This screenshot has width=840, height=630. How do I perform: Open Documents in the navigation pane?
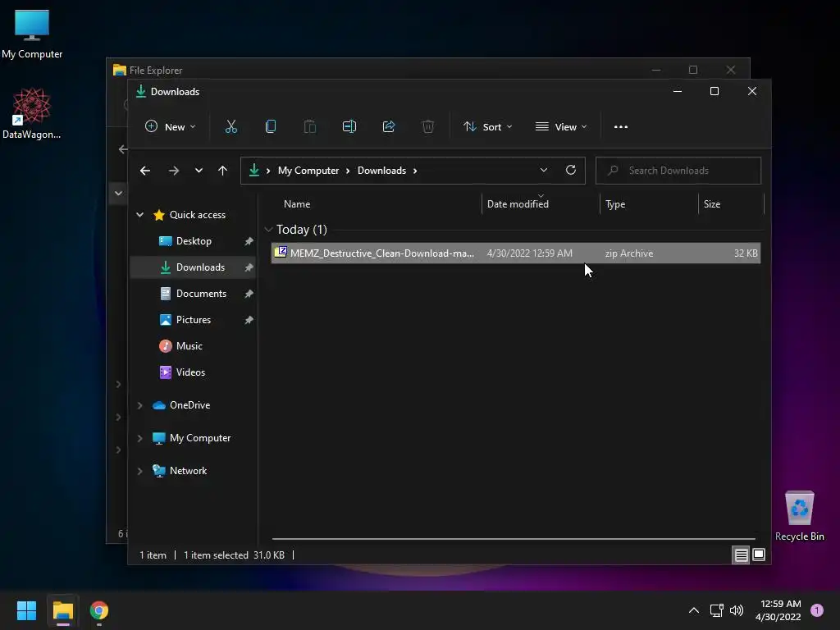click(201, 294)
